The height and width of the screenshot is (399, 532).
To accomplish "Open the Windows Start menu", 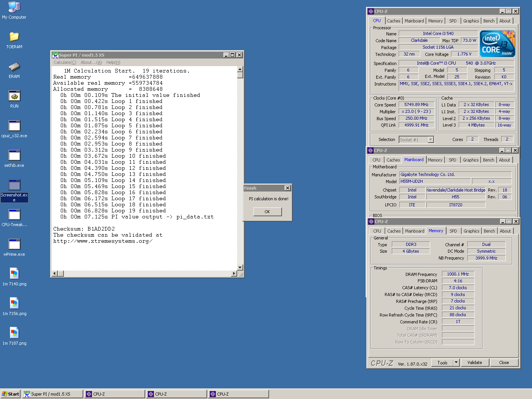I will point(10,394).
